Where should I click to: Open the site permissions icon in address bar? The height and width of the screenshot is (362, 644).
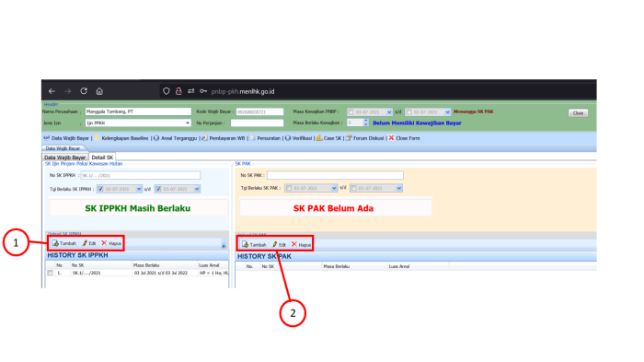pyautogui.click(x=191, y=91)
